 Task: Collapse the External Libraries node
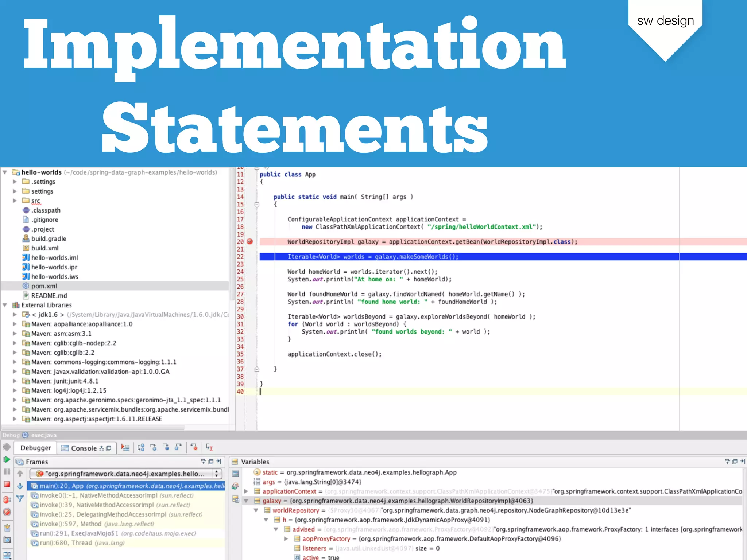5,305
